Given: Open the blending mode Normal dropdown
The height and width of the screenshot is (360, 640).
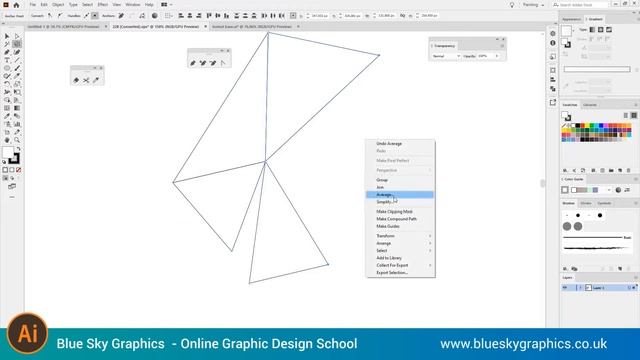Looking at the screenshot, I should (446, 56).
